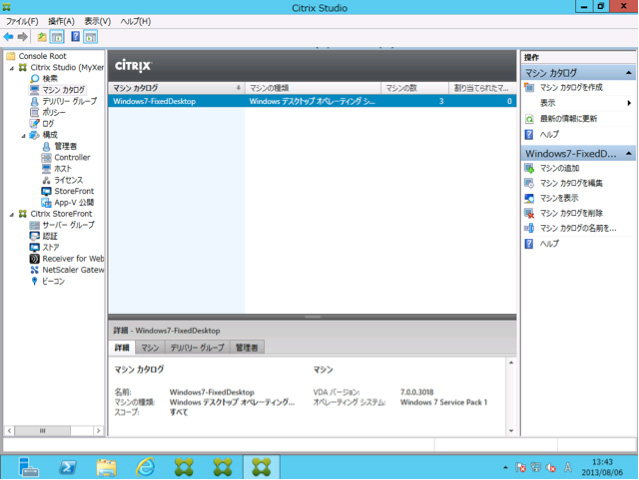Image resolution: width=639 pixels, height=480 pixels.
Task: Toggle the show/hide console tree icon
Action: coord(57,37)
